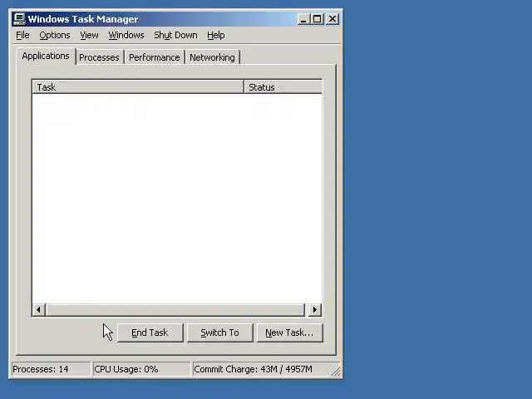Open the File menu
The height and width of the screenshot is (399, 532).
(x=22, y=35)
